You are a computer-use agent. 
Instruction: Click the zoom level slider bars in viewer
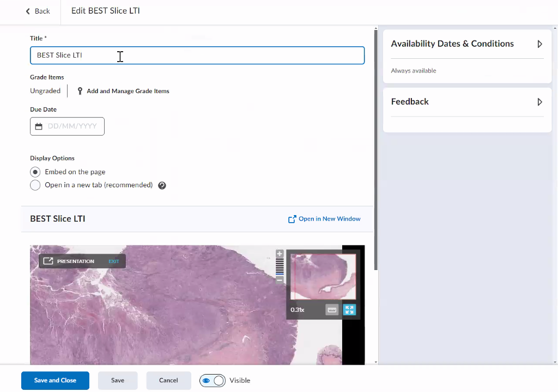click(x=280, y=267)
